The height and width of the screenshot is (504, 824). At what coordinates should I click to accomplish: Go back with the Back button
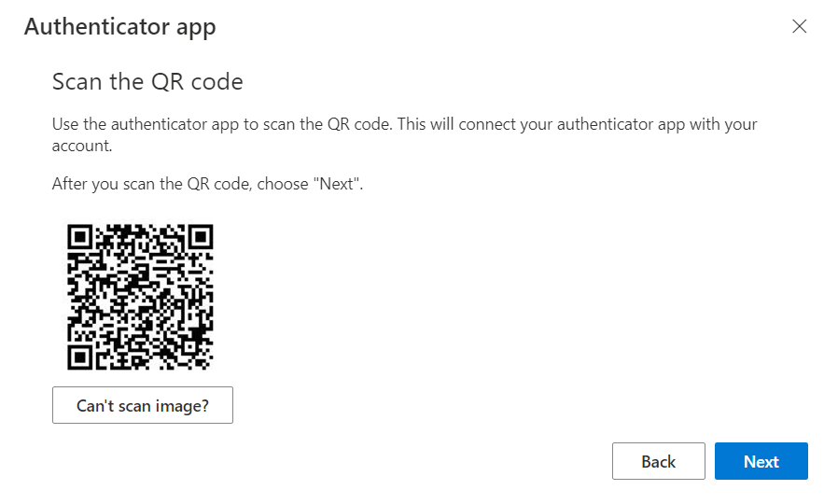(659, 461)
